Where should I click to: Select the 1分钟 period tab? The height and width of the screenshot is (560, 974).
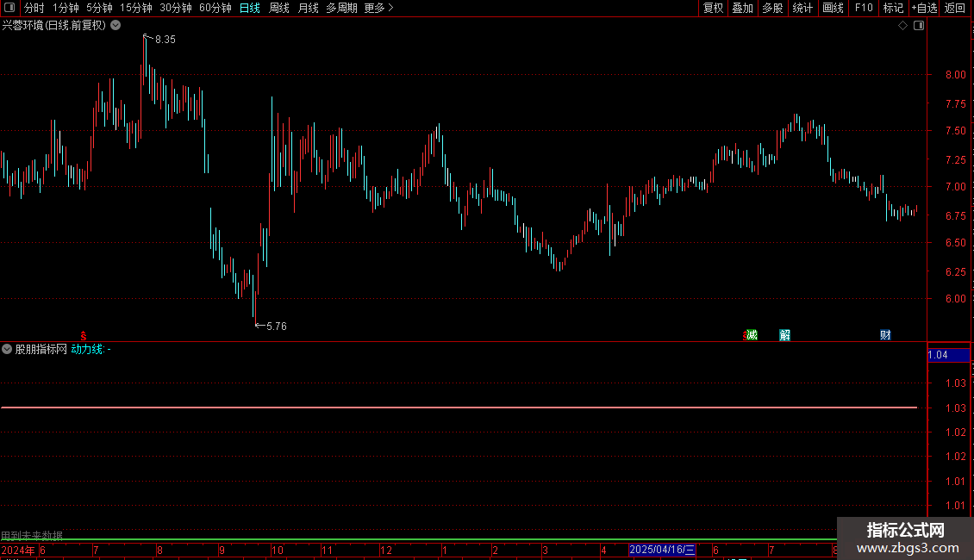(66, 8)
